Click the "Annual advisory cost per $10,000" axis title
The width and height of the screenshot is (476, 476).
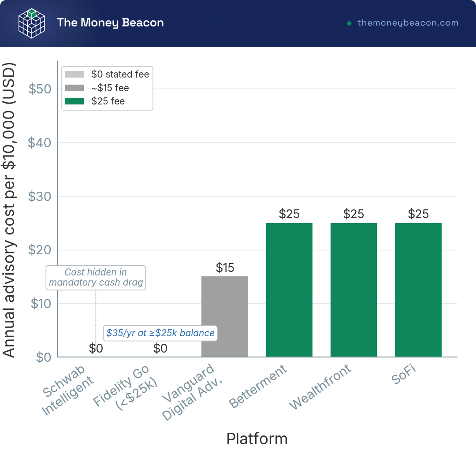[8, 209]
